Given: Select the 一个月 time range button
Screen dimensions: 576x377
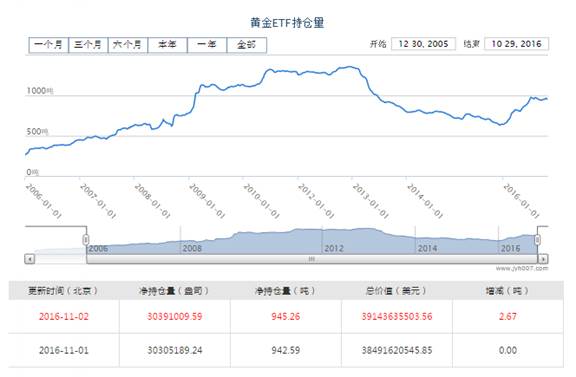Looking at the screenshot, I should tap(48, 45).
